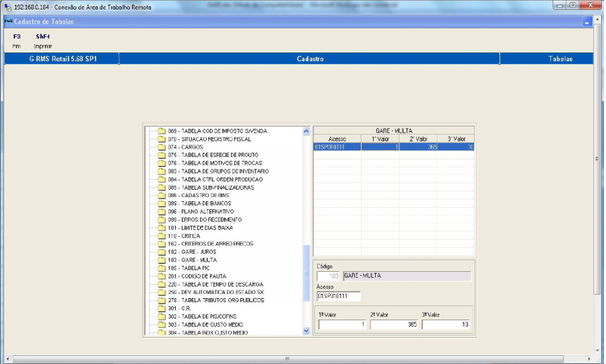
Task: Click folder icon of 085 - TABELA SUB-FINALIZADORAS
Action: point(162,188)
